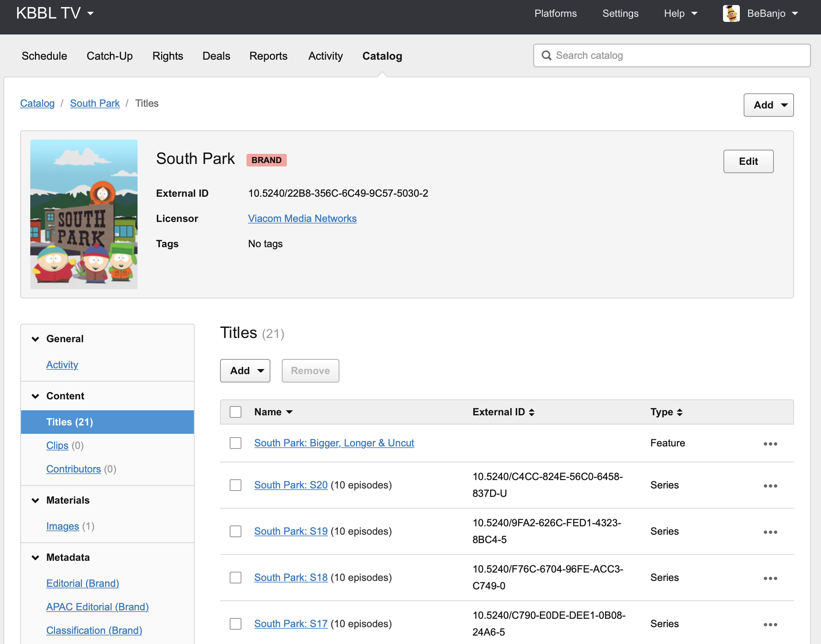Viewport: 821px width, 644px height.
Task: Tick the select-all checkbox in the table header
Action: tap(236, 412)
